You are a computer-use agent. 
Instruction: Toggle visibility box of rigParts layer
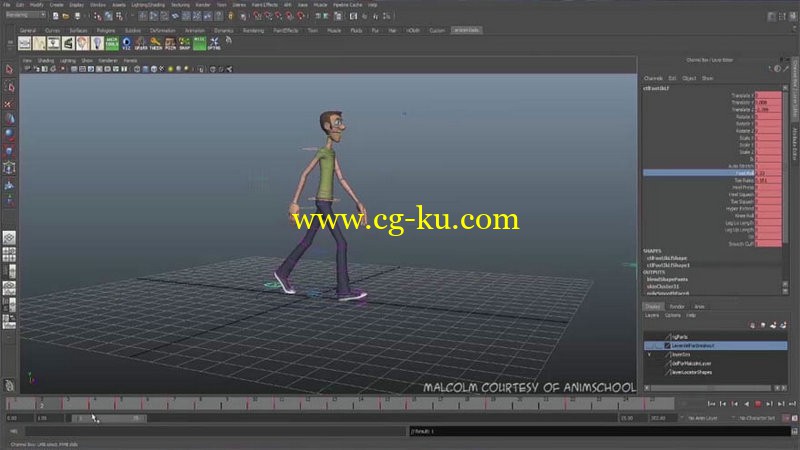click(x=649, y=337)
